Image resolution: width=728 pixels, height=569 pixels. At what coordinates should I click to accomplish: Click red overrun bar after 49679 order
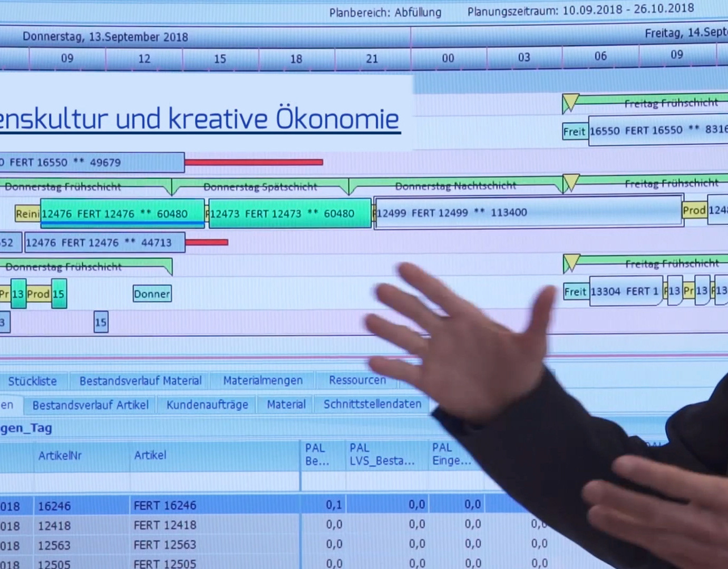point(254,162)
